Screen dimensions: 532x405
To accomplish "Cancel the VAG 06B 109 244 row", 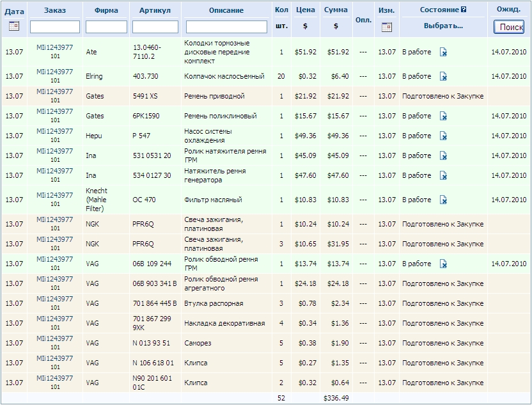I will 443,264.
